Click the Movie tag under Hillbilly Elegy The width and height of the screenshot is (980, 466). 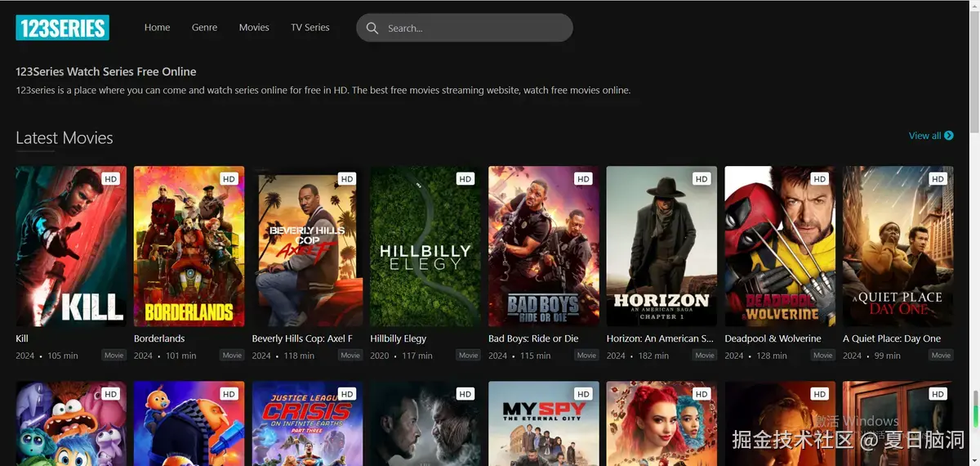469,356
